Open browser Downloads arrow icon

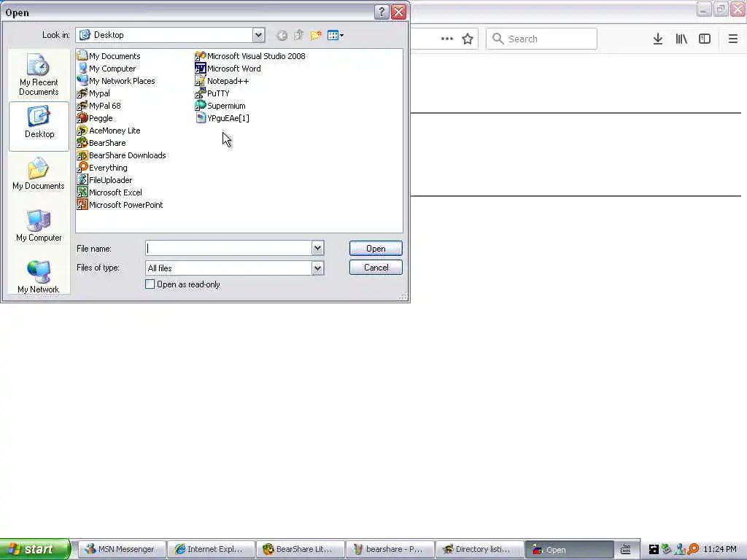tap(658, 39)
